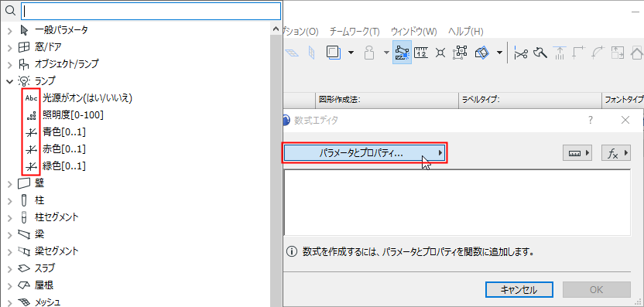Open the ヘルプ(H) menu

(x=465, y=31)
